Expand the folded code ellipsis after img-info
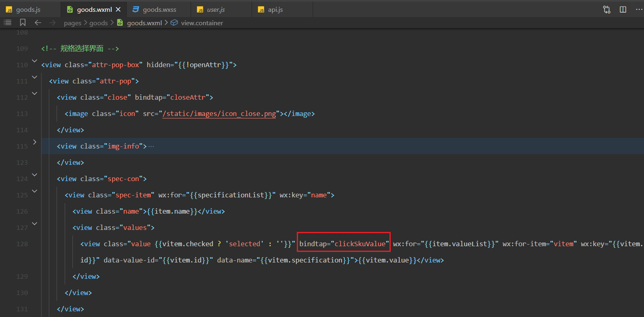This screenshot has width=644, height=317. [151, 146]
